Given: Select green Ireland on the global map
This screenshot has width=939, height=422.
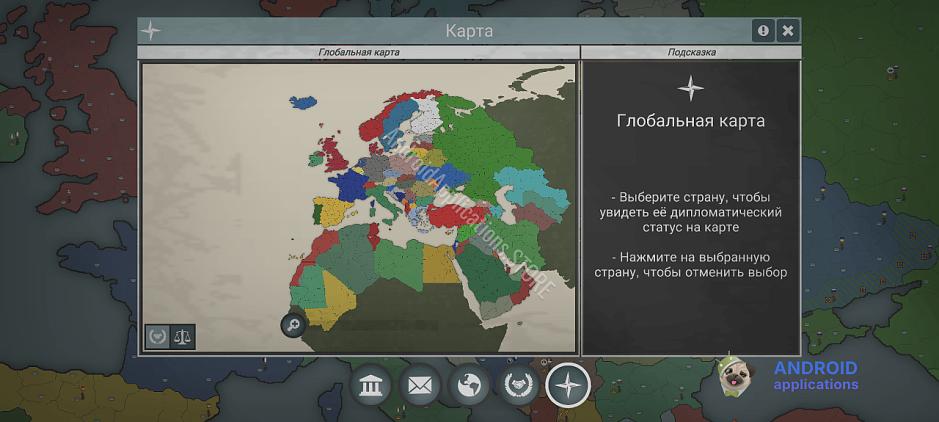Looking at the screenshot, I should pos(316,159).
